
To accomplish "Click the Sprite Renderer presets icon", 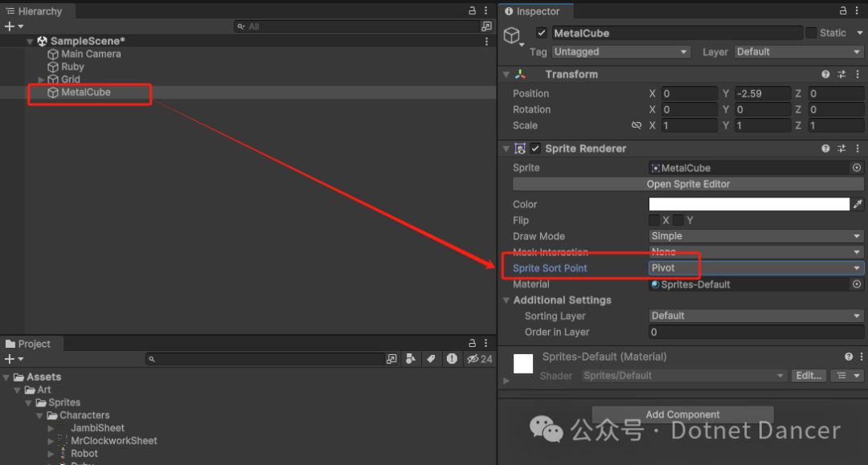I will click(x=841, y=149).
